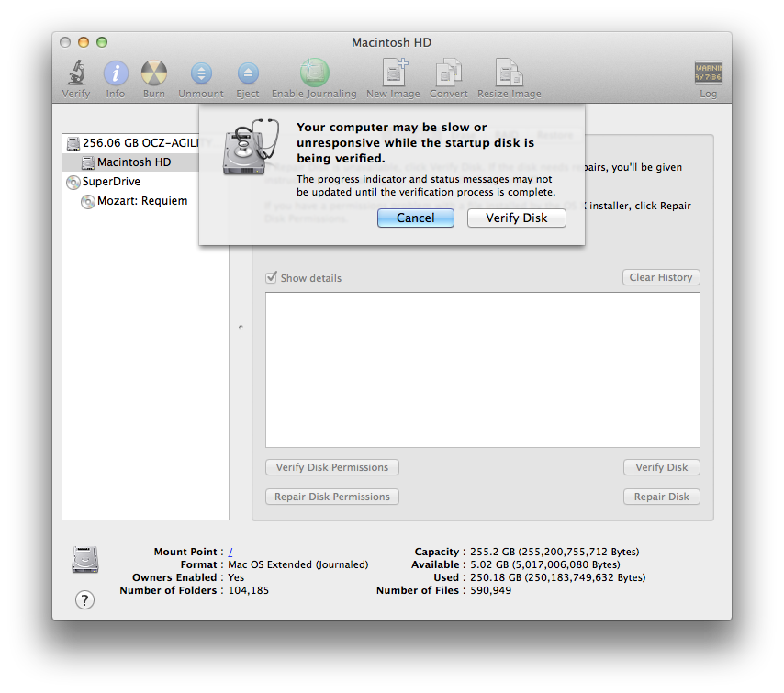Click the Number of Files value 590,949
784x693 pixels.
point(490,590)
